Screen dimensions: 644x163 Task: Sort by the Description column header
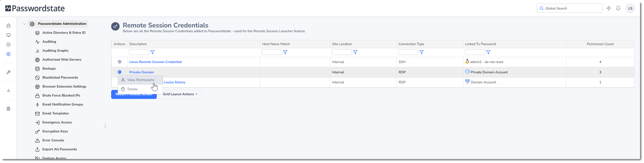pos(138,44)
